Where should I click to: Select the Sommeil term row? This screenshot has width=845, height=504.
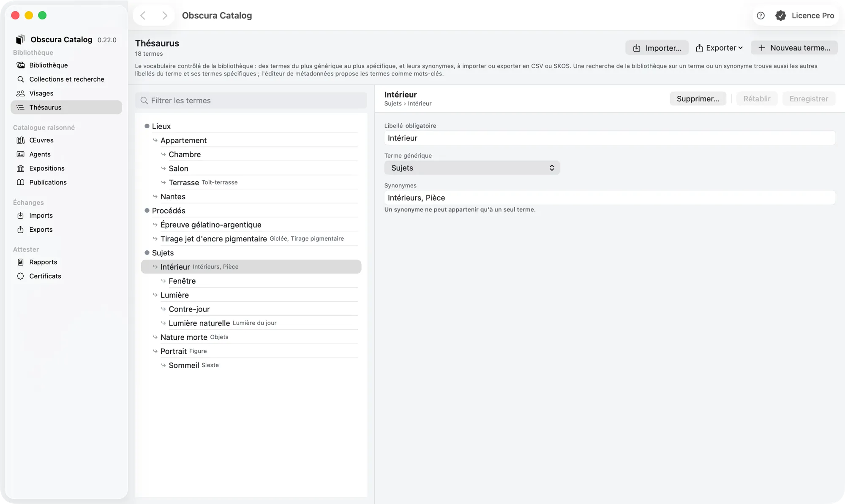click(251, 365)
